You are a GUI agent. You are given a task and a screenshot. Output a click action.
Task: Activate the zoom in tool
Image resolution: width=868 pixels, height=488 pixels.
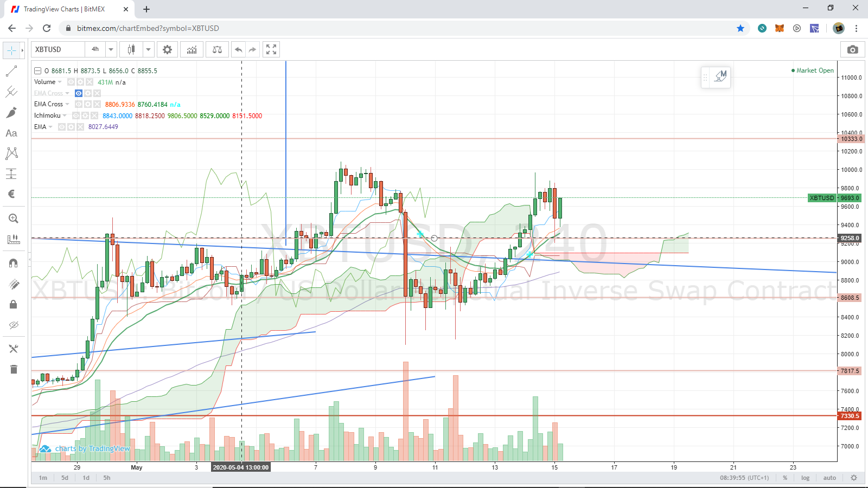[14, 219]
